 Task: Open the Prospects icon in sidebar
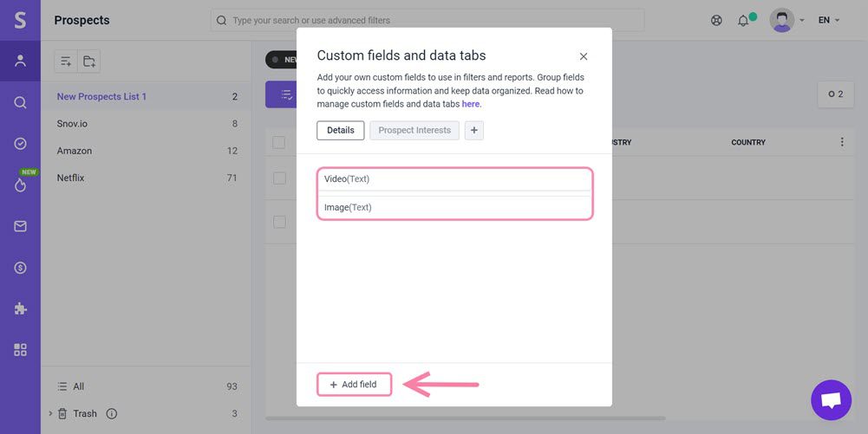(20, 61)
